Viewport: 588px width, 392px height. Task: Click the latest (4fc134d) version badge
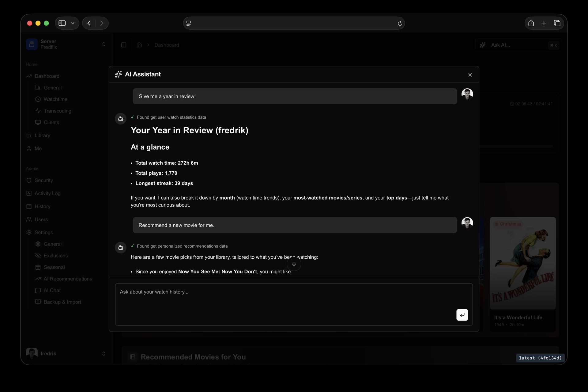pos(540,358)
